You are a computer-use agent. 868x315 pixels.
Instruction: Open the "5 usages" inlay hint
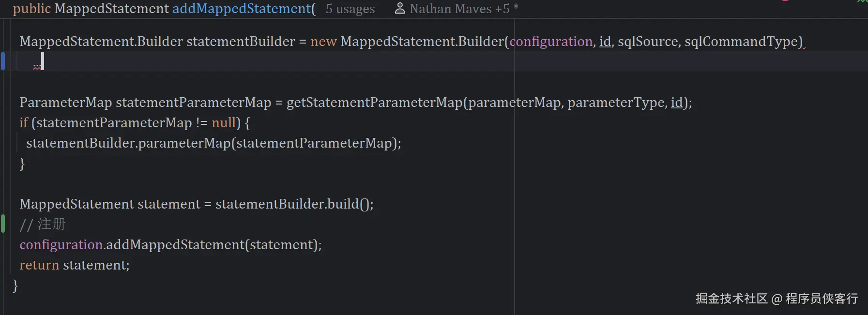pos(350,9)
